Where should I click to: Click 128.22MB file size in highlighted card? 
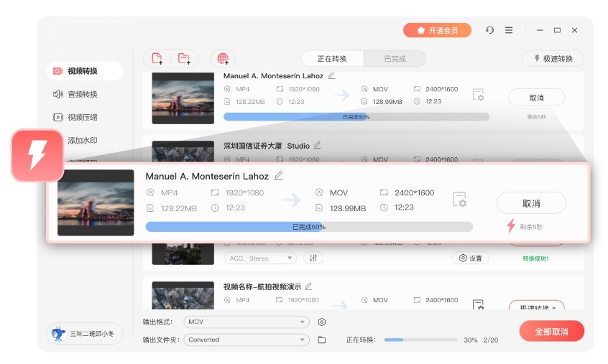click(179, 208)
